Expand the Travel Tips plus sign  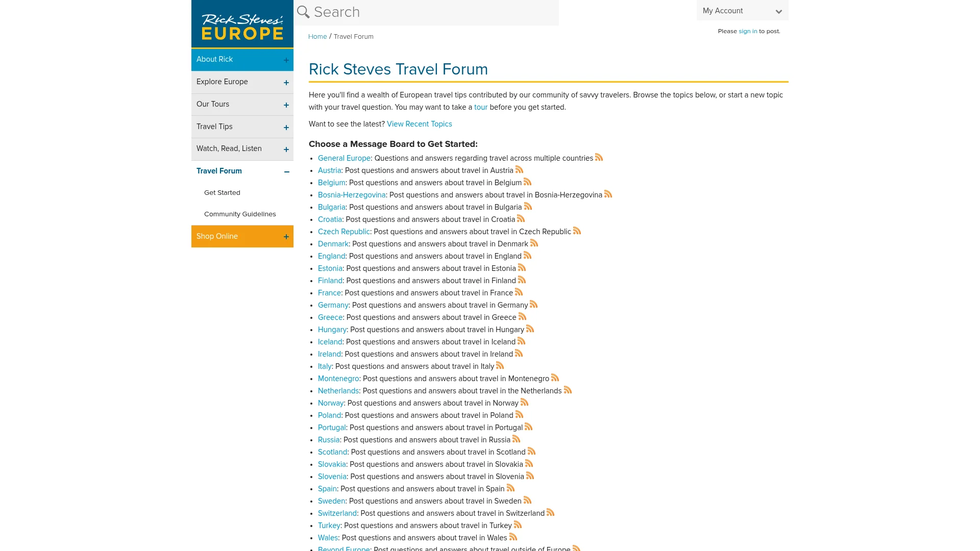pos(286,128)
